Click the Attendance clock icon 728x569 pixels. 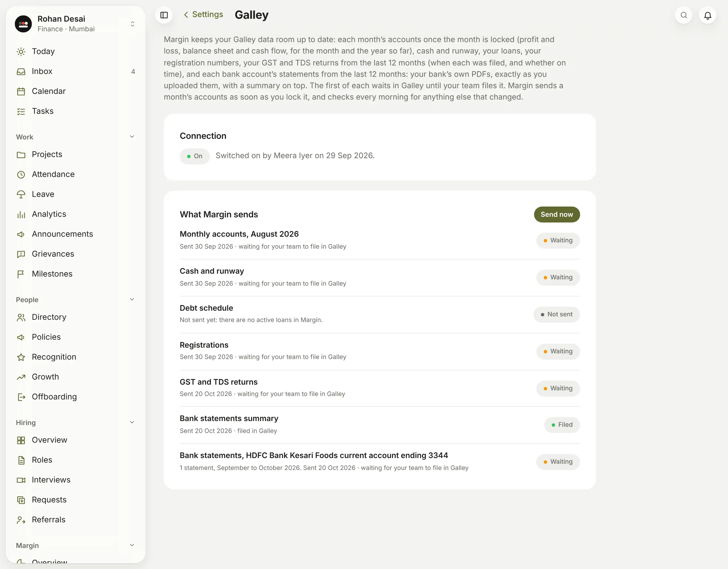[x=21, y=174]
